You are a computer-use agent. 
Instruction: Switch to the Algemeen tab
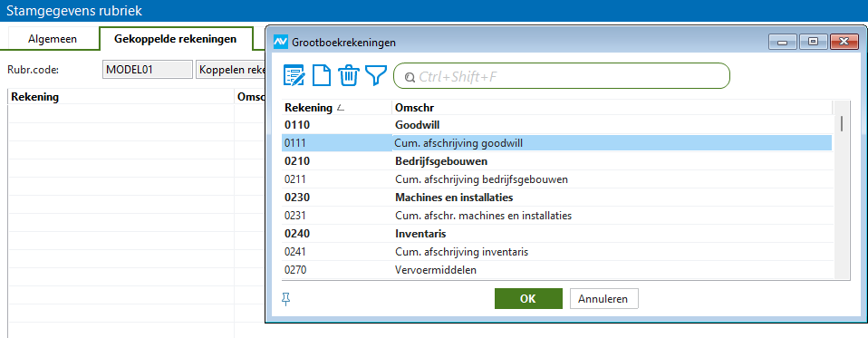53,39
